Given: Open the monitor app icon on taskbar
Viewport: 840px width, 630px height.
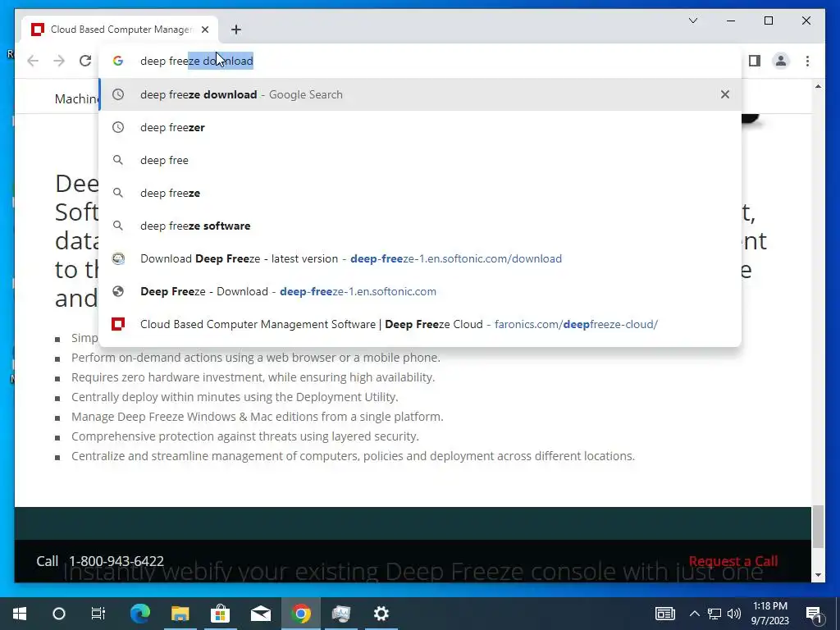Looking at the screenshot, I should [x=340, y=614].
